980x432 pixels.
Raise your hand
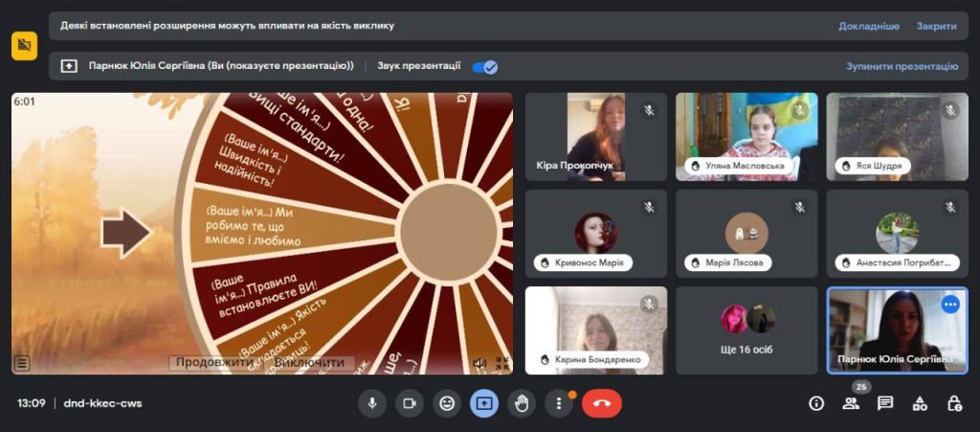pos(521,403)
